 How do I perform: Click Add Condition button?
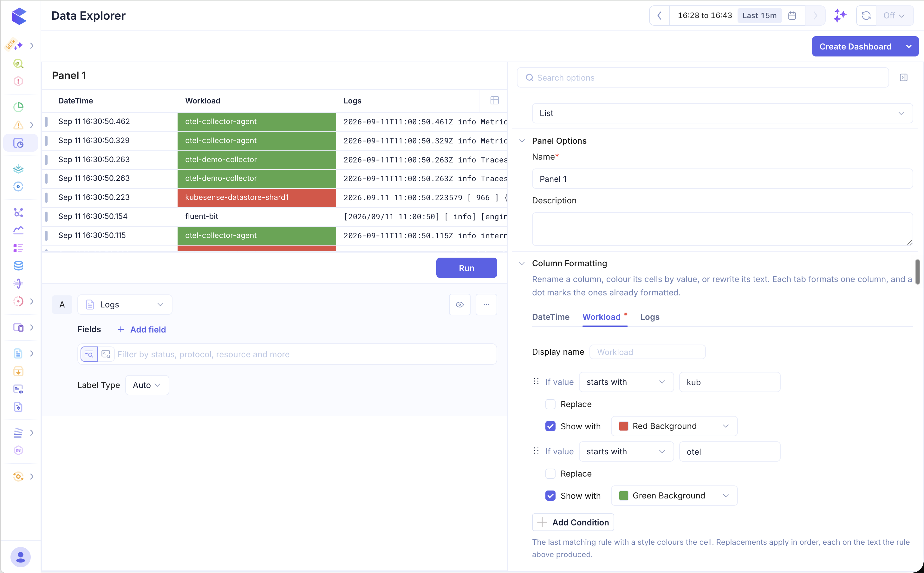click(x=573, y=523)
